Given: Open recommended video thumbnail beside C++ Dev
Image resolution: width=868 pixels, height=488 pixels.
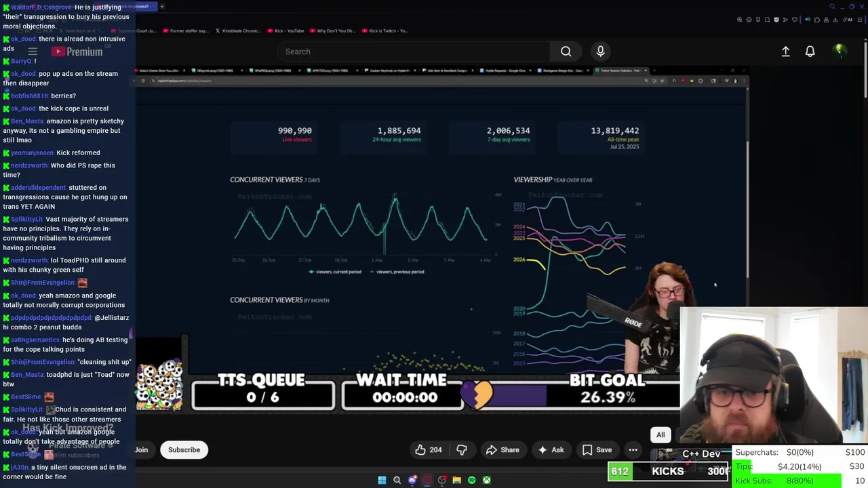Looking at the screenshot, I should click(665, 455).
